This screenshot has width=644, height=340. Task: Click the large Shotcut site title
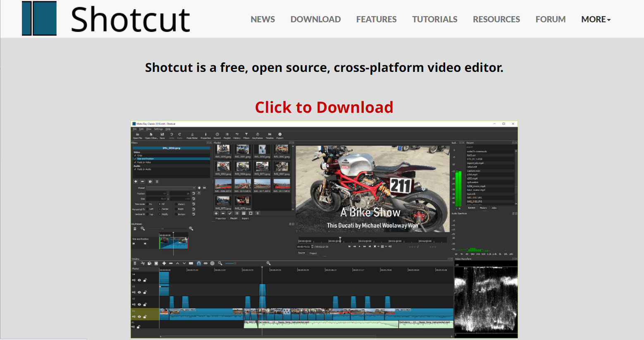click(x=131, y=19)
